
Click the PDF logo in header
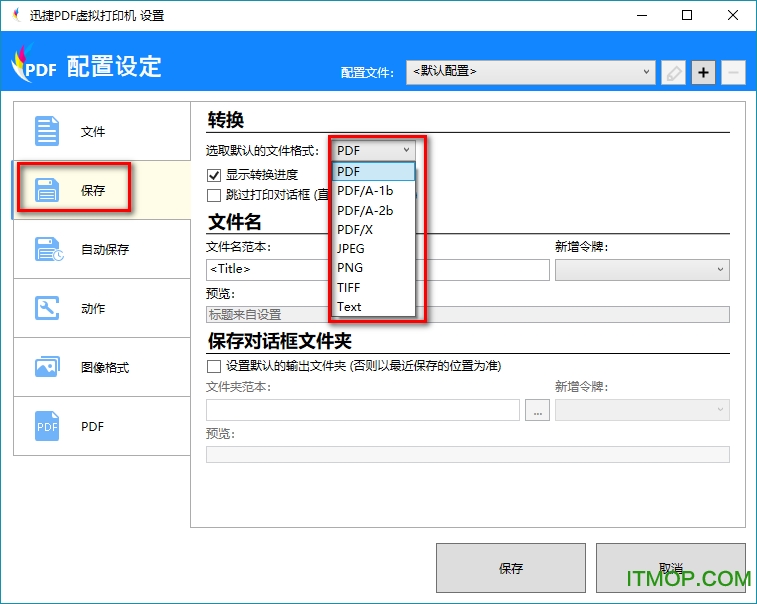34,65
